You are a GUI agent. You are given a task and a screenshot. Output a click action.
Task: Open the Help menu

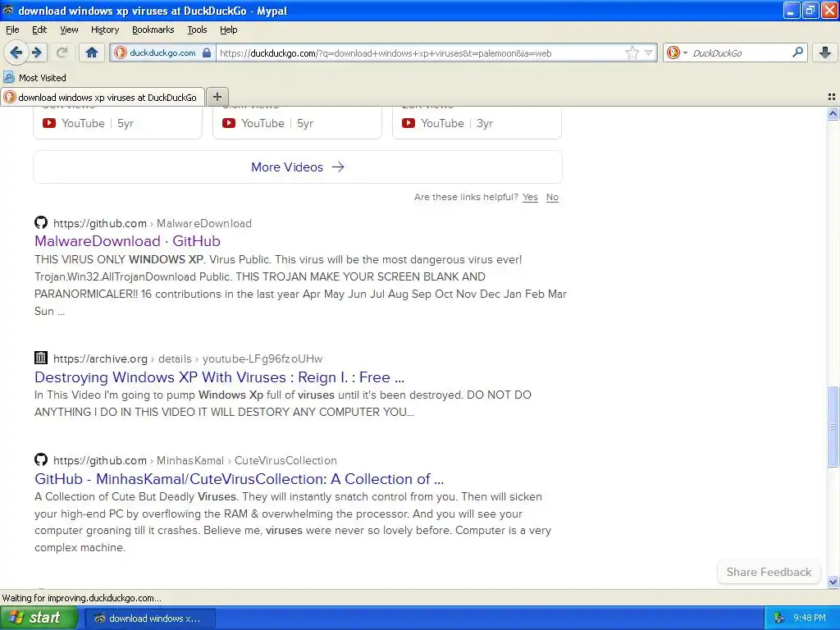(x=228, y=30)
